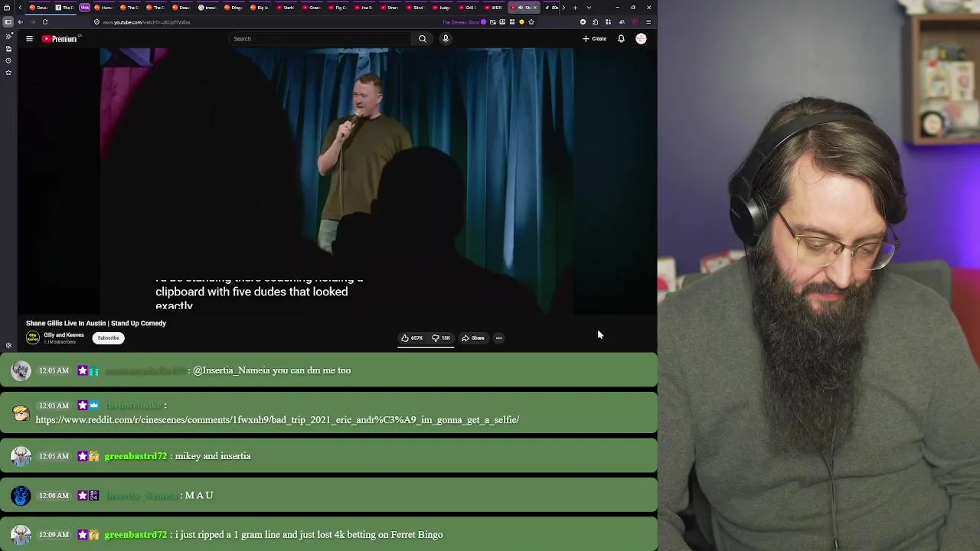The image size is (980, 551).
Task: Open the sidebar bookmarks star icon
Action: point(8,73)
